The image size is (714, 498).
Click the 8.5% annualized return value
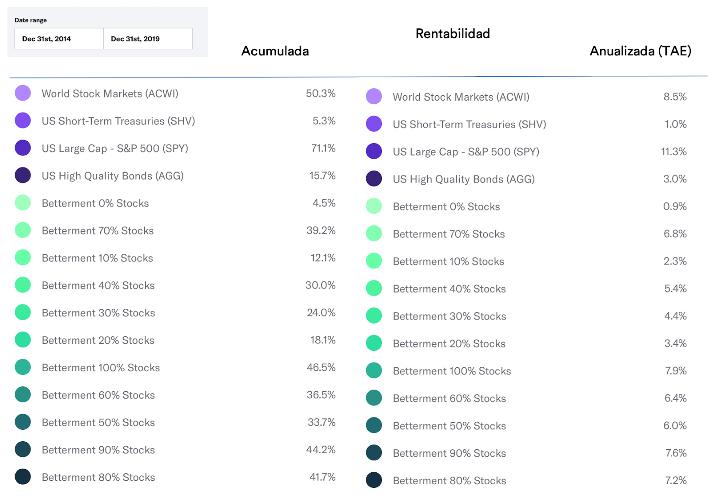(675, 97)
